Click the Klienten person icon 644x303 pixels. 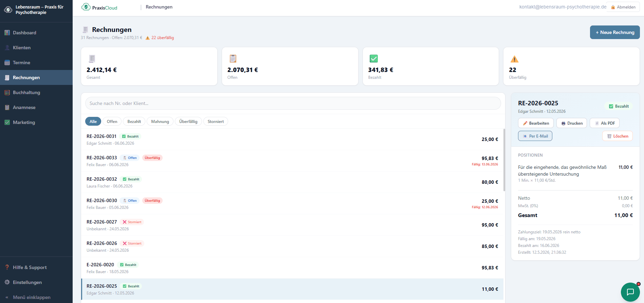click(x=7, y=48)
